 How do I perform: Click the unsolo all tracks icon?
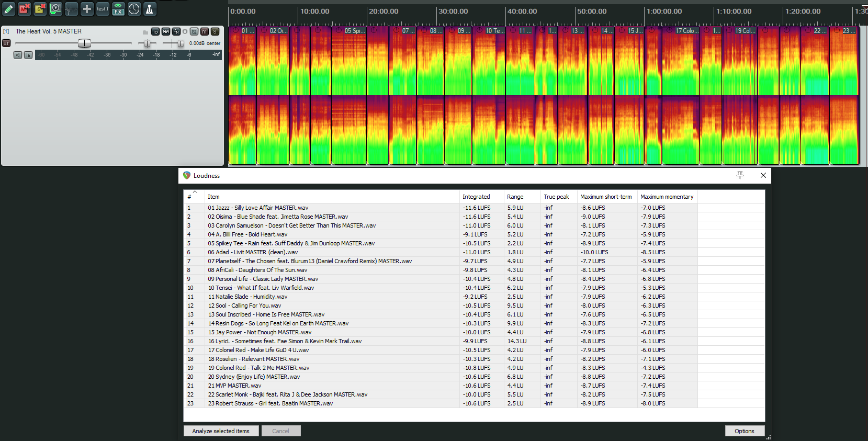click(x=40, y=9)
